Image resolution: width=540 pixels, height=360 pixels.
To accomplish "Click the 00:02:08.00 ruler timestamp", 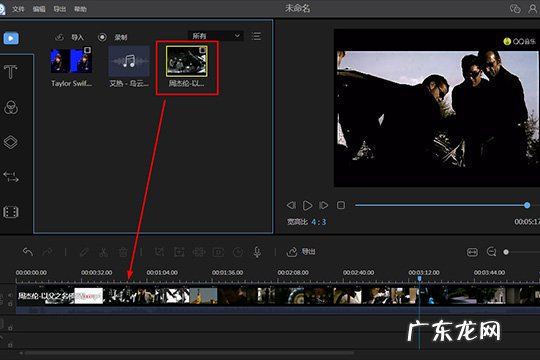I will pyautogui.click(x=293, y=272).
